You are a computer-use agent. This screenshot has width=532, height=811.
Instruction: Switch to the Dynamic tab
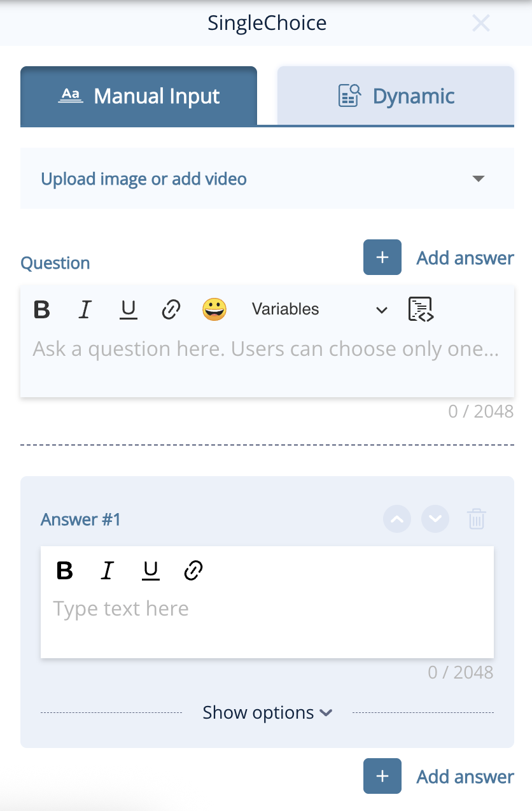pyautogui.click(x=396, y=96)
